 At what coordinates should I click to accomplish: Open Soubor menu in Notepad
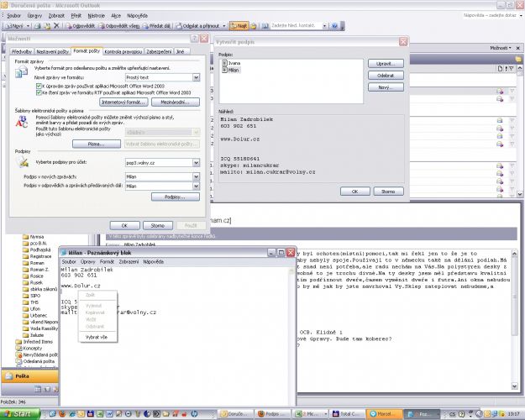coord(69,262)
